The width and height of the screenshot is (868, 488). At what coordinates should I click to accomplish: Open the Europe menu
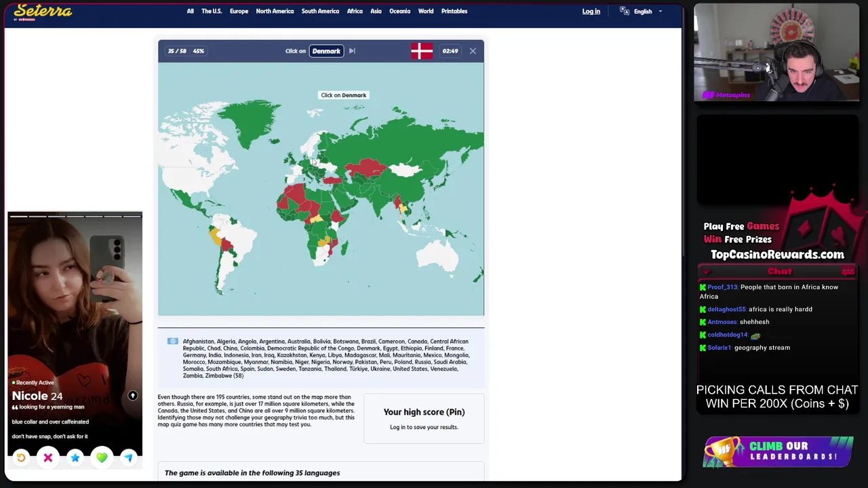click(x=239, y=12)
